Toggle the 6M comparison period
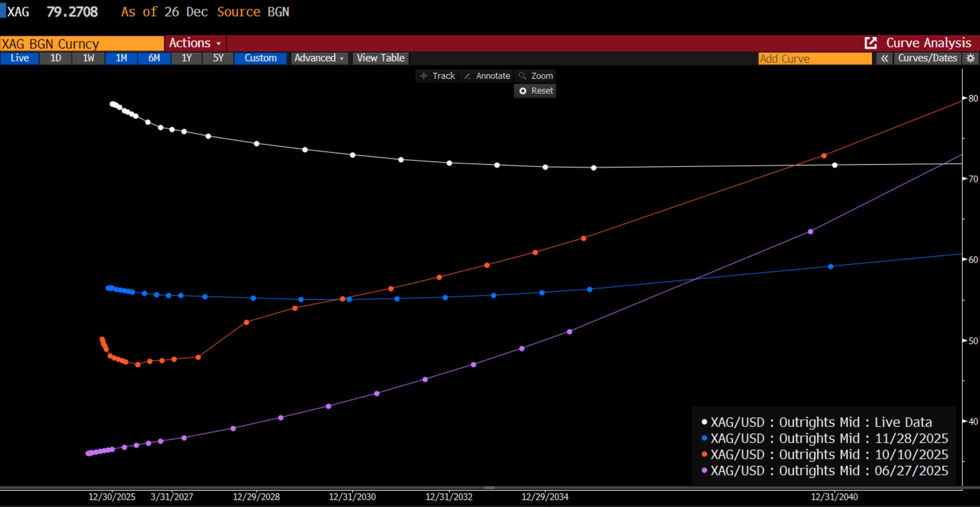 [154, 58]
